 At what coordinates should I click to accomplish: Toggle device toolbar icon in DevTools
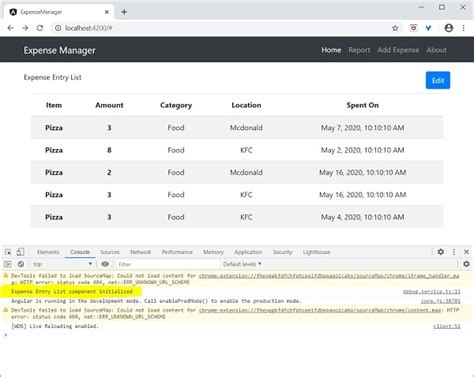pyautogui.click(x=20, y=252)
